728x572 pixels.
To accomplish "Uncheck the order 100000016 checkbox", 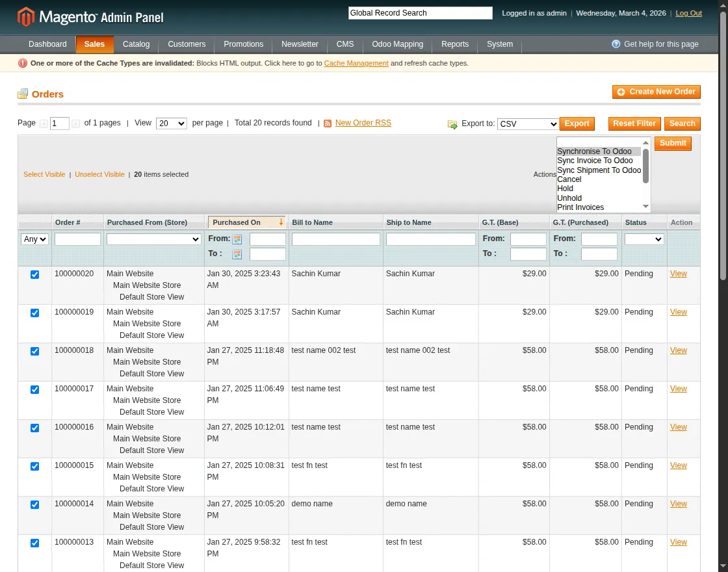I will (35, 428).
